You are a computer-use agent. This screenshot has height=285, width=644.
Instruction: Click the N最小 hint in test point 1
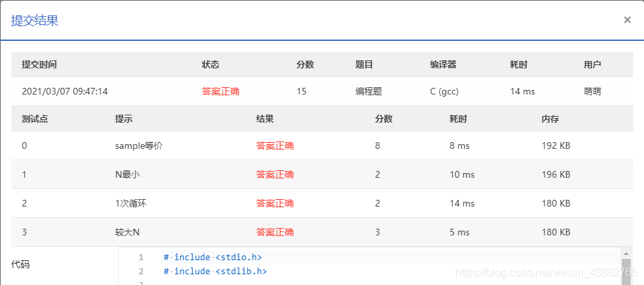[x=128, y=175]
